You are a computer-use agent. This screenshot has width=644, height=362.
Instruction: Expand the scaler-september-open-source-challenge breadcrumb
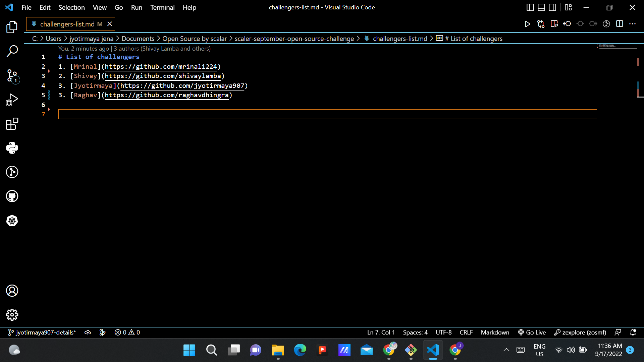click(294, 39)
